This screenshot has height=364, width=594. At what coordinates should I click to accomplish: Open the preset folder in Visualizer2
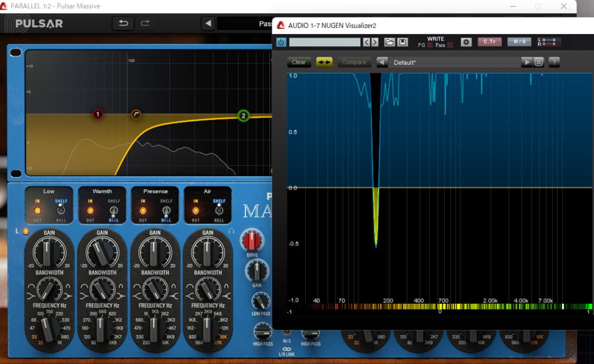click(389, 42)
